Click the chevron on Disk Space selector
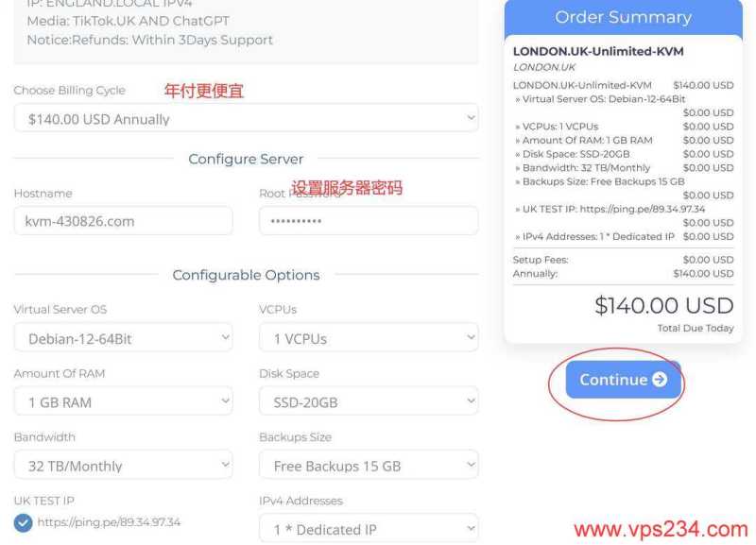 coord(471,400)
